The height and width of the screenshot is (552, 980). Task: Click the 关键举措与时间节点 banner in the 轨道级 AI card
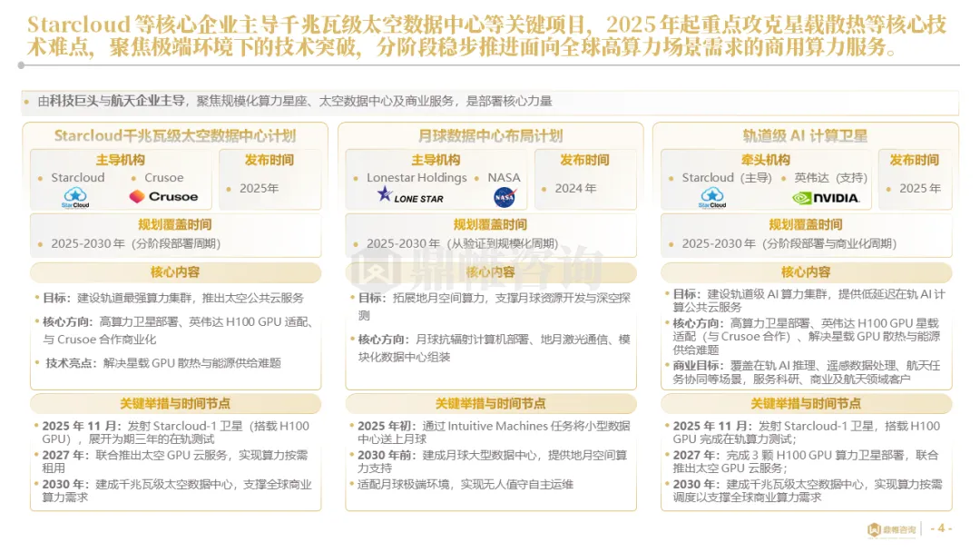pos(807,404)
